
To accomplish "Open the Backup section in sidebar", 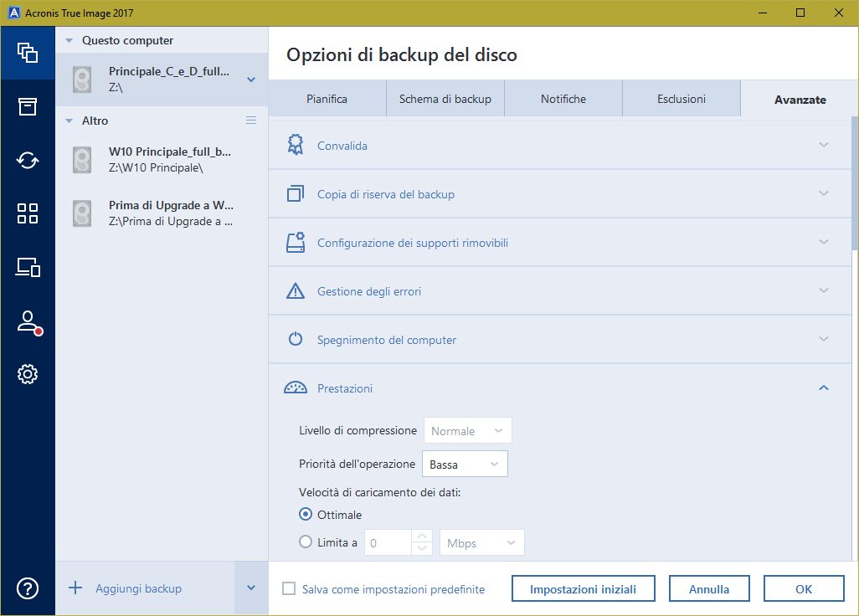I will pyautogui.click(x=28, y=52).
